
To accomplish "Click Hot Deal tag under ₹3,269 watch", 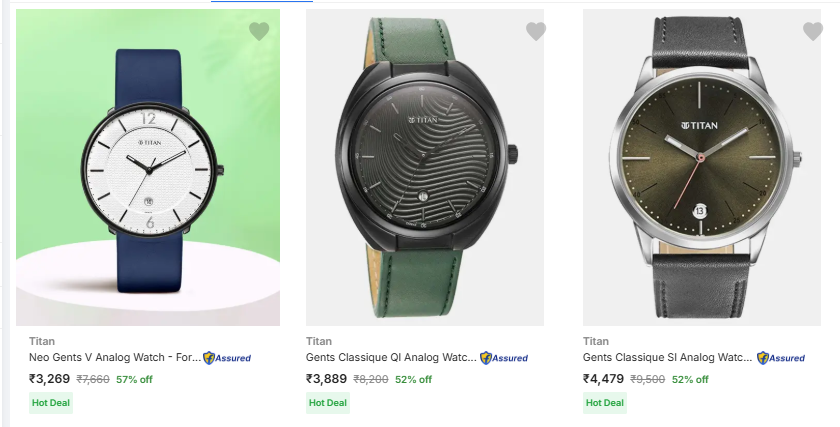I will pyautogui.click(x=50, y=403).
